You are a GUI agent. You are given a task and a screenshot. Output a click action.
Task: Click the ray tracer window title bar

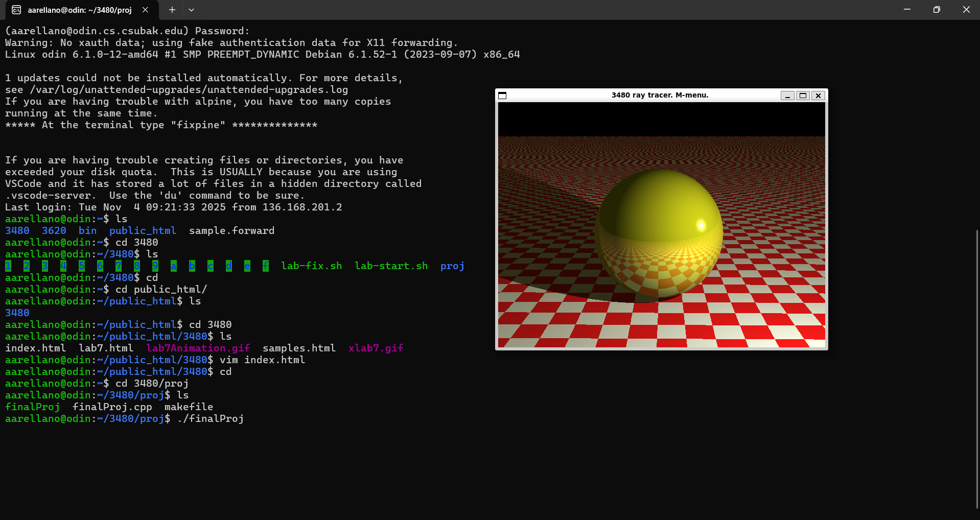659,96
